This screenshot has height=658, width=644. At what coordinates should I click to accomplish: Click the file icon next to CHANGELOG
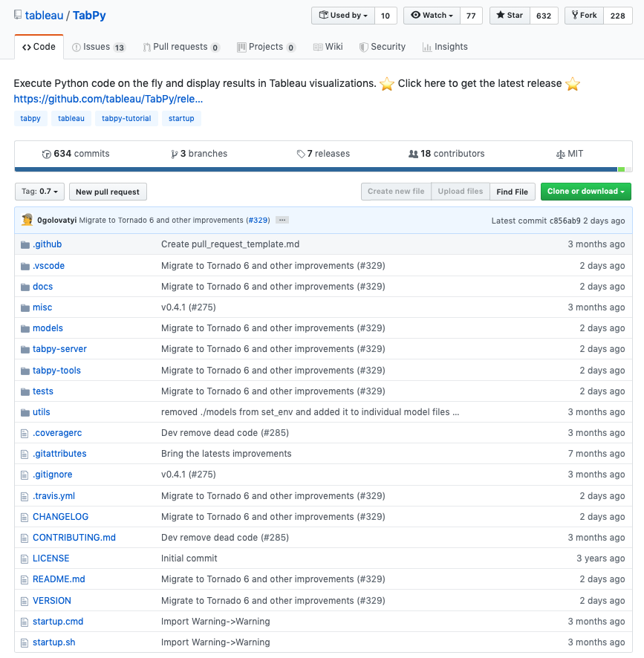pyautogui.click(x=25, y=518)
